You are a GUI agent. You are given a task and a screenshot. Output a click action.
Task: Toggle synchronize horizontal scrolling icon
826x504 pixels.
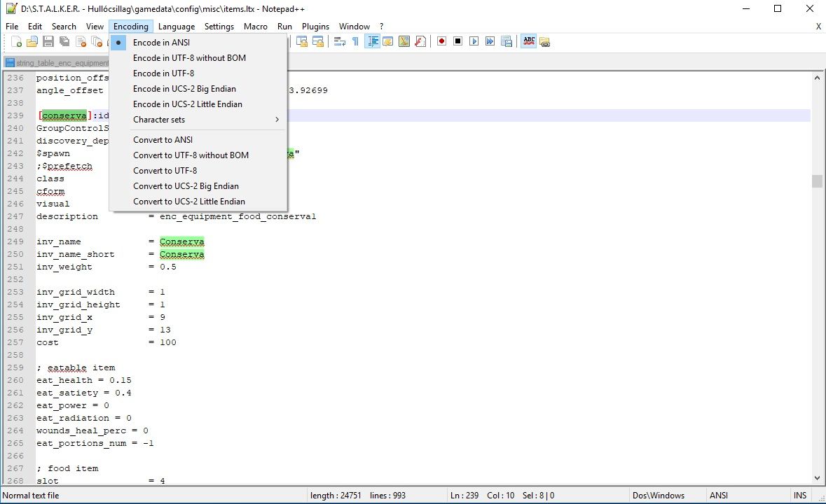pos(317,41)
